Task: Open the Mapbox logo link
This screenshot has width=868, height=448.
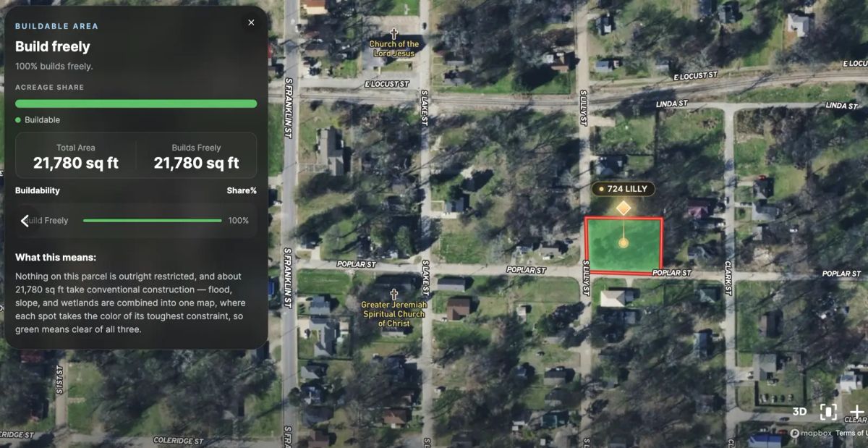Action: pyautogui.click(x=810, y=433)
